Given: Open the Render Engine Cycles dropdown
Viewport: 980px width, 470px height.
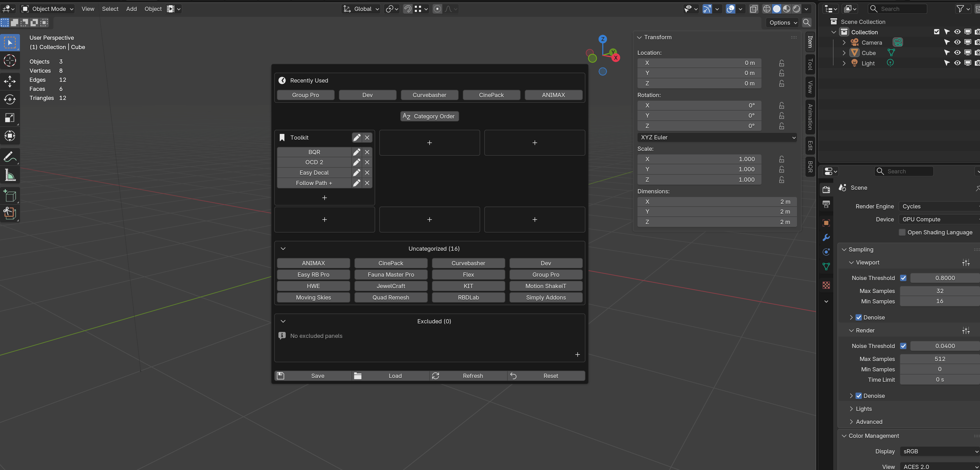Looking at the screenshot, I should click(939, 206).
